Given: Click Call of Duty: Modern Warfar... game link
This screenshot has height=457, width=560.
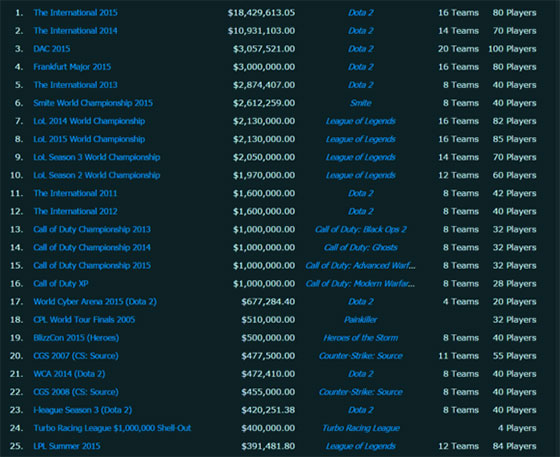Looking at the screenshot, I should click(360, 283).
